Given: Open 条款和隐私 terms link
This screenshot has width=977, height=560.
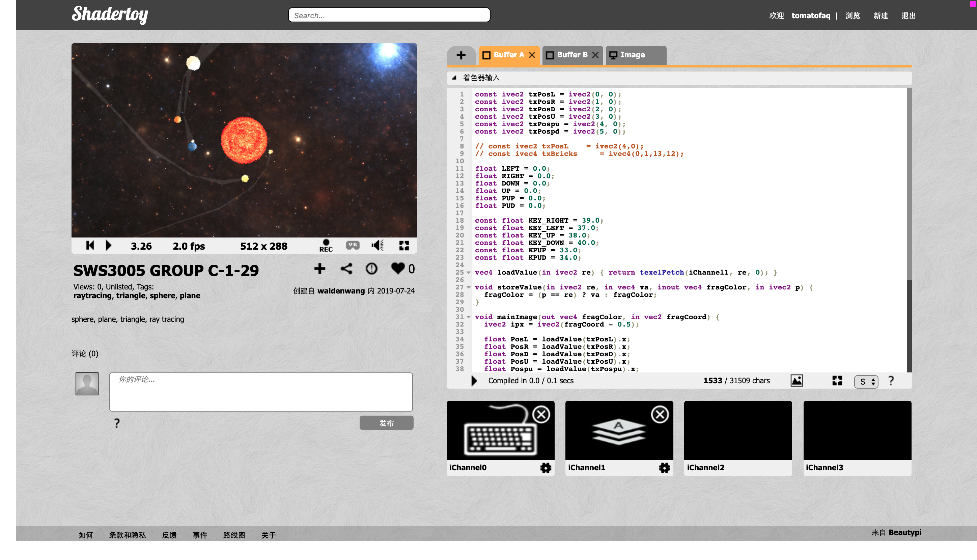Looking at the screenshot, I should coord(127,535).
